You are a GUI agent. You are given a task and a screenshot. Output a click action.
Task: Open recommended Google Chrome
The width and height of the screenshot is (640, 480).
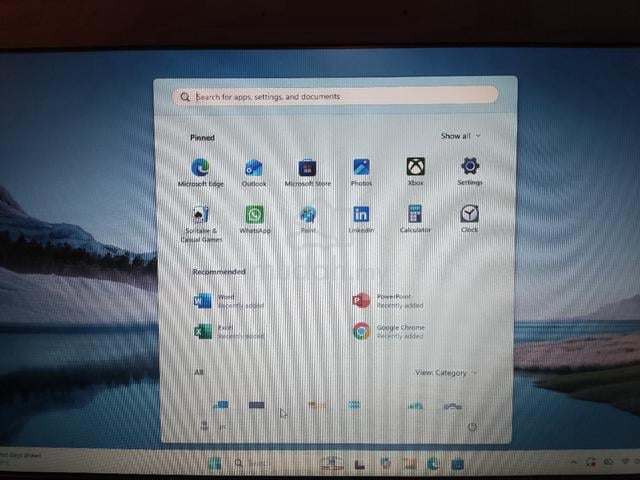(389, 331)
